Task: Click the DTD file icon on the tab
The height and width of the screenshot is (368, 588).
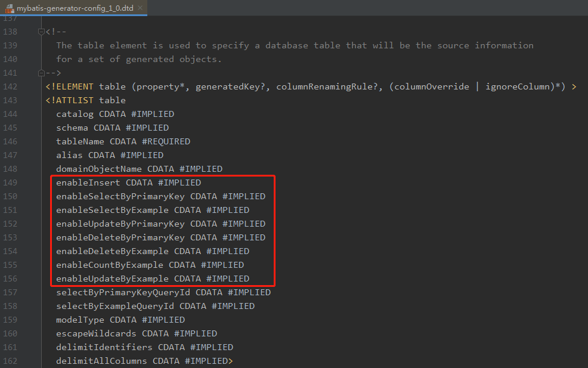Action: [10, 8]
